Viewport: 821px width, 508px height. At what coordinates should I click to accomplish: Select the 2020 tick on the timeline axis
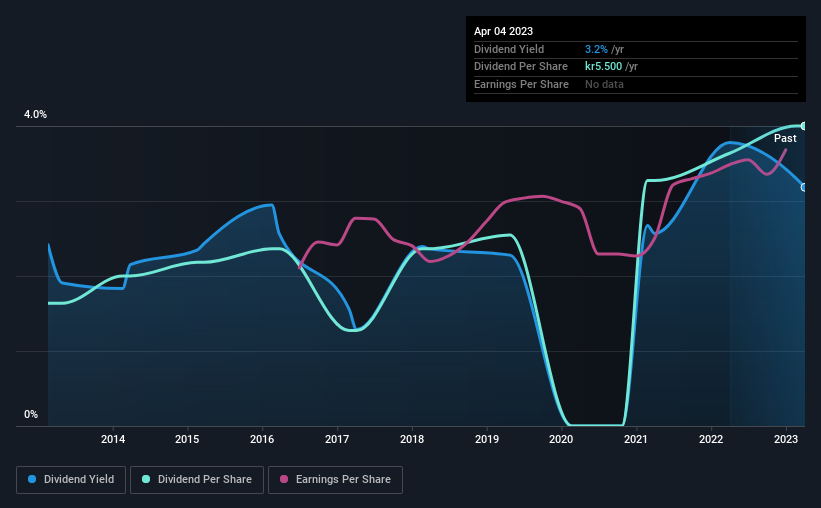(561, 439)
